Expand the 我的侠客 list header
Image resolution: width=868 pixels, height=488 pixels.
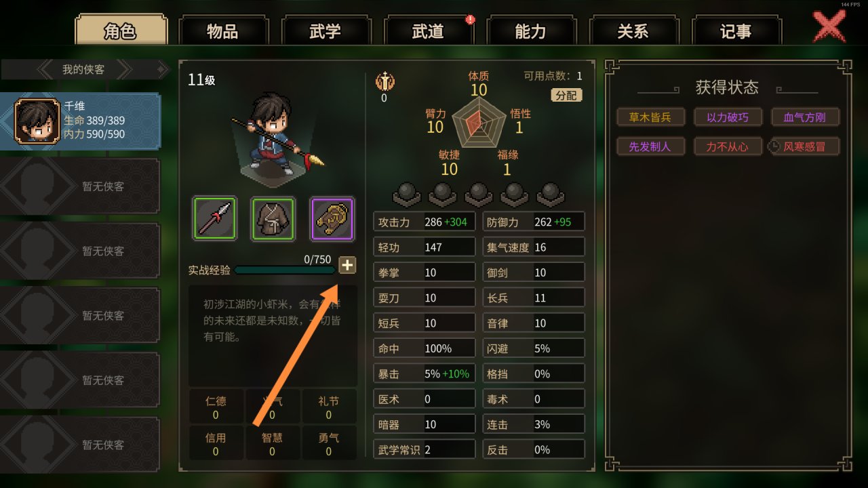click(x=84, y=69)
